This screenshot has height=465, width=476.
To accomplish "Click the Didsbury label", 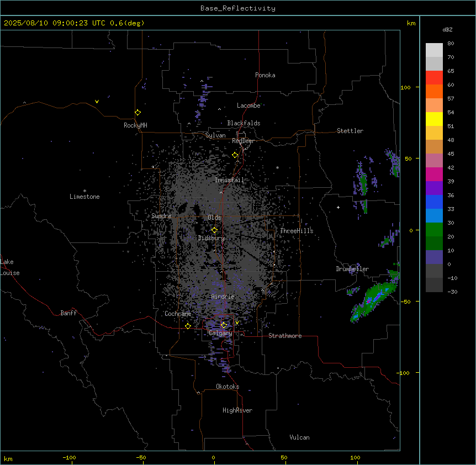I will tap(211, 238).
